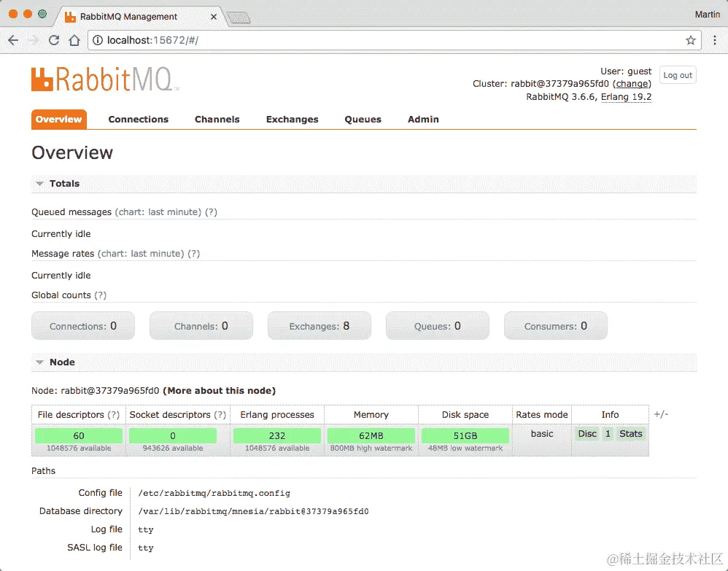Reload the page with refresh icon
This screenshot has height=571, width=728.
[54, 40]
